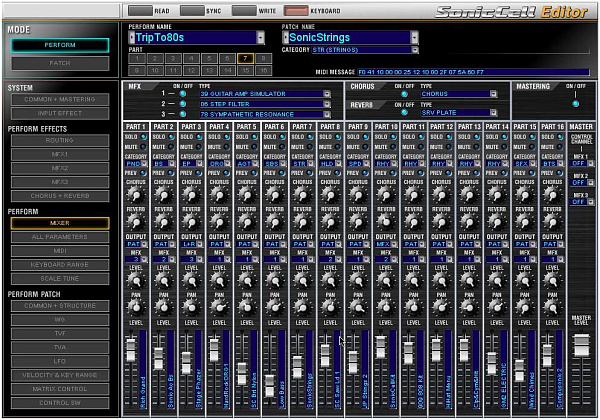Screen dimensions: 600x420
Task: Click Part 1 level fader
Action: tap(131, 350)
